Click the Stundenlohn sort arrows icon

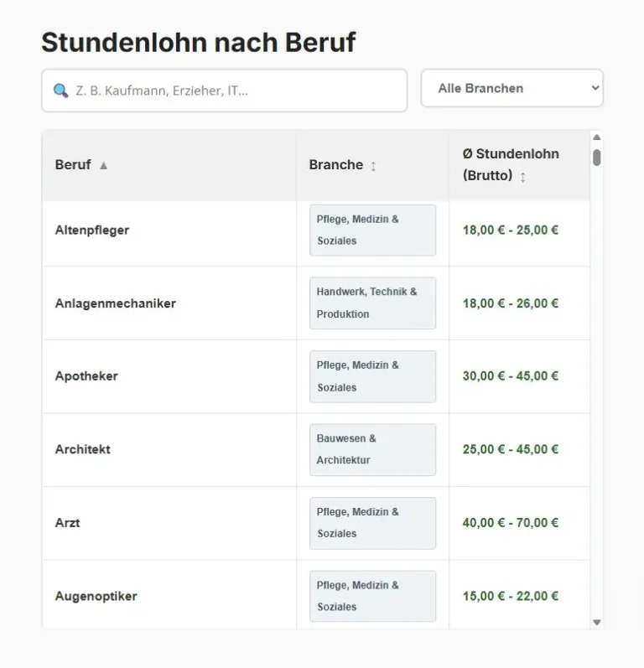click(x=523, y=178)
